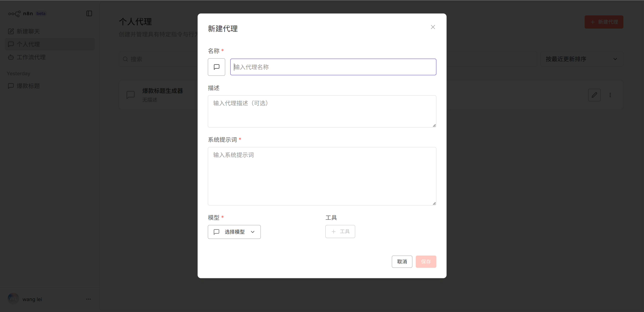Open the 选择模型 dropdown
Image resolution: width=644 pixels, height=312 pixels.
(x=234, y=232)
